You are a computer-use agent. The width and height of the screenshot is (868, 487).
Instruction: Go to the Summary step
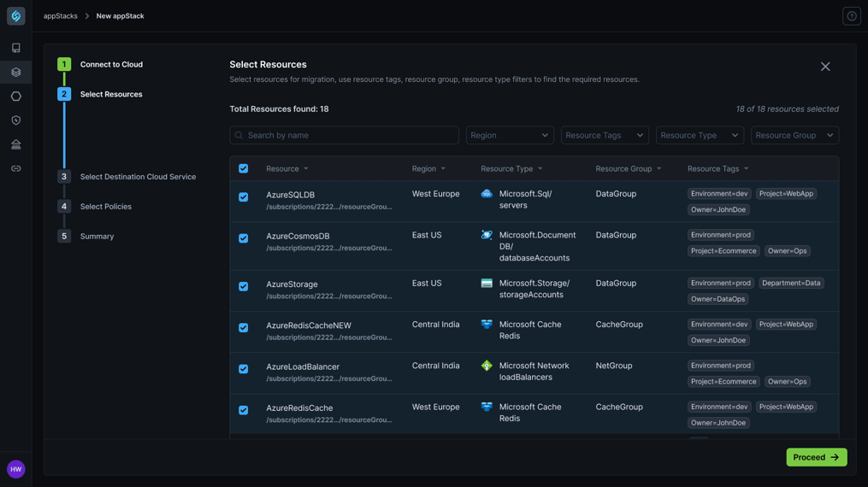[x=97, y=237]
